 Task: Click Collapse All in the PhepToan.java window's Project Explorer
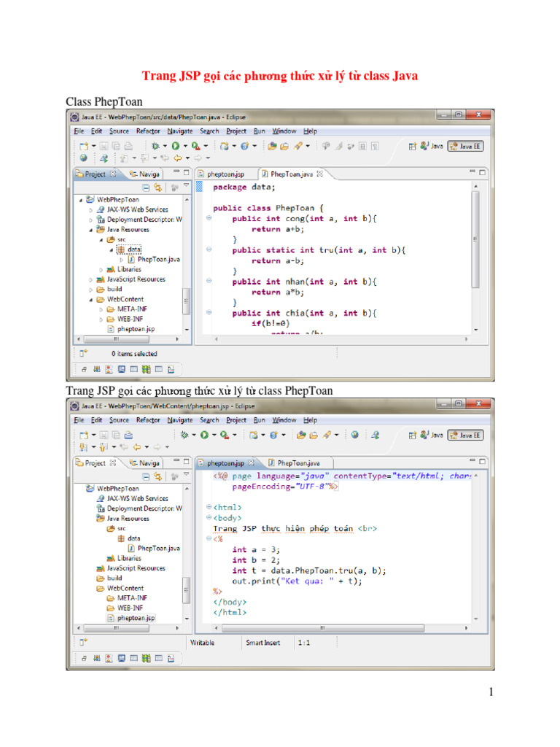click(x=146, y=187)
